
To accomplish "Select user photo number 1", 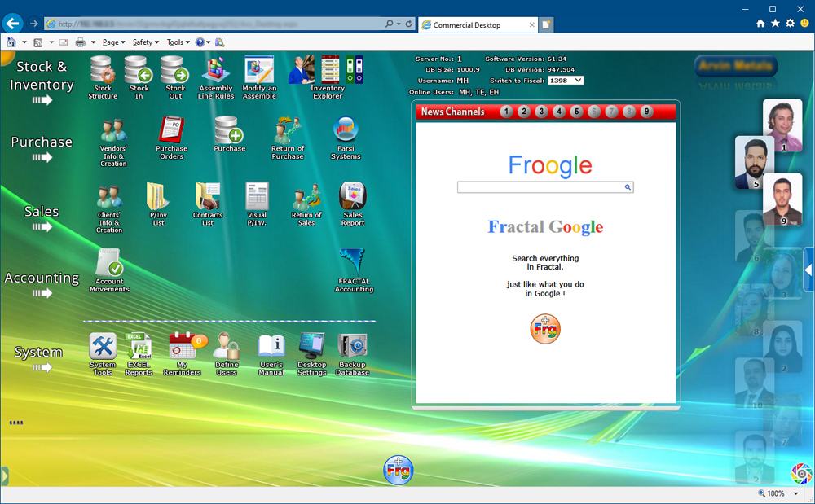I will [x=782, y=125].
